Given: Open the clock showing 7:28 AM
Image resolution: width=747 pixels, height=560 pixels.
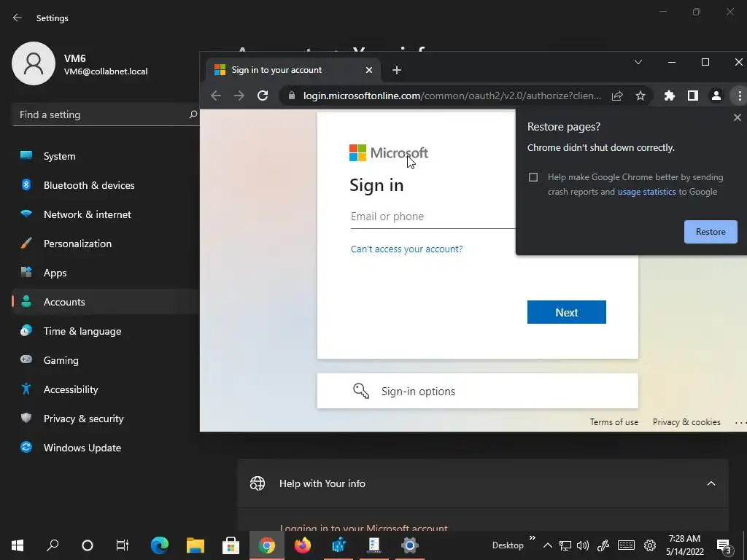Looking at the screenshot, I should coord(684,545).
